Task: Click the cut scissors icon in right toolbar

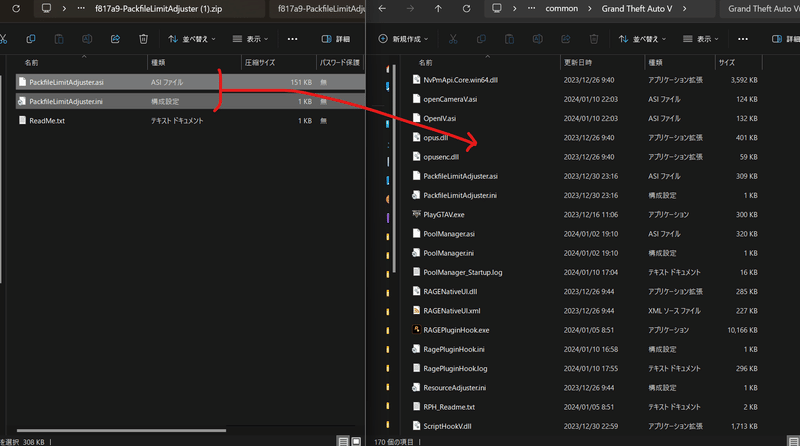Action: pyautogui.click(x=453, y=39)
